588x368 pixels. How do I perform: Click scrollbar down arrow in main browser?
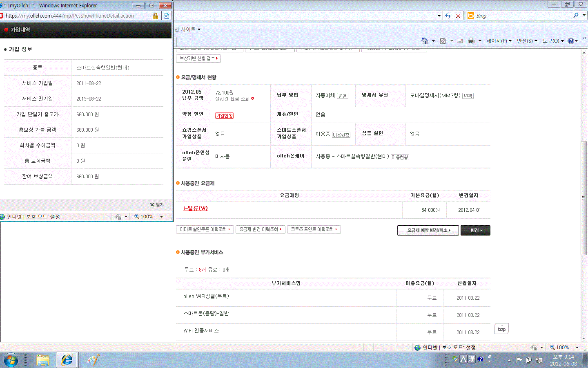(x=584, y=339)
